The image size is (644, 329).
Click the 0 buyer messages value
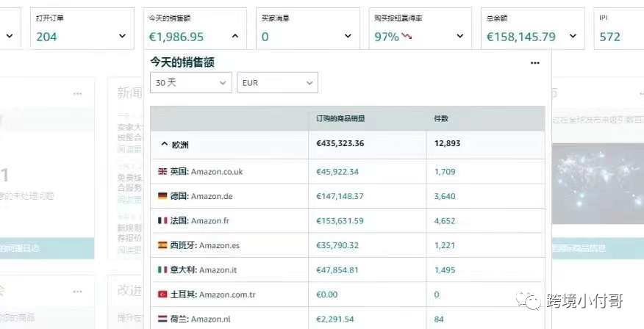(x=265, y=37)
